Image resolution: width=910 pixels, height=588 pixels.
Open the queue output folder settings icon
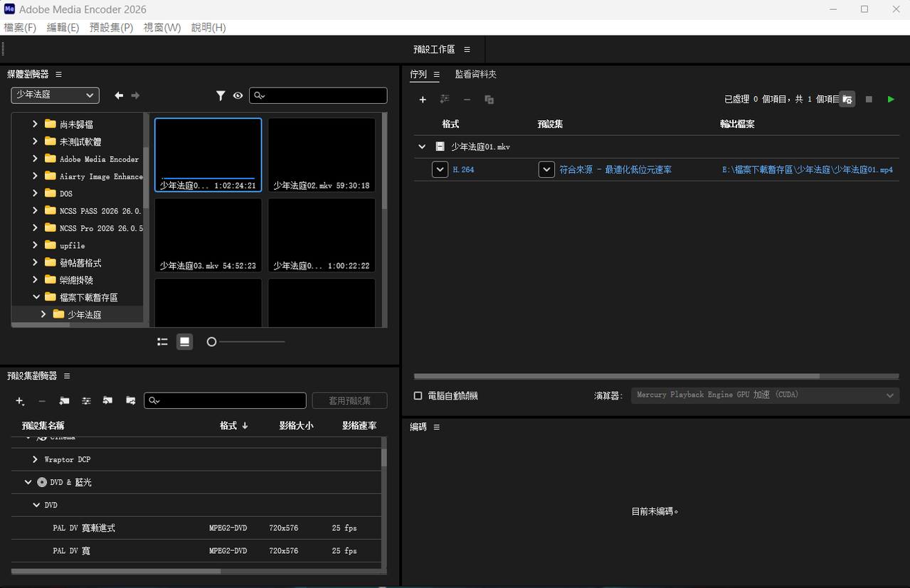coord(847,100)
